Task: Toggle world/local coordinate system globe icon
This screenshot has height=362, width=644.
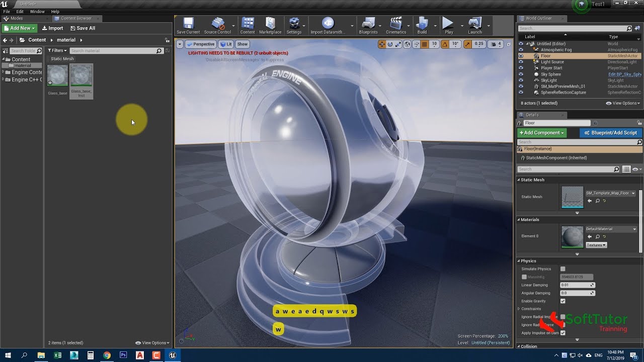Action: [x=407, y=44]
